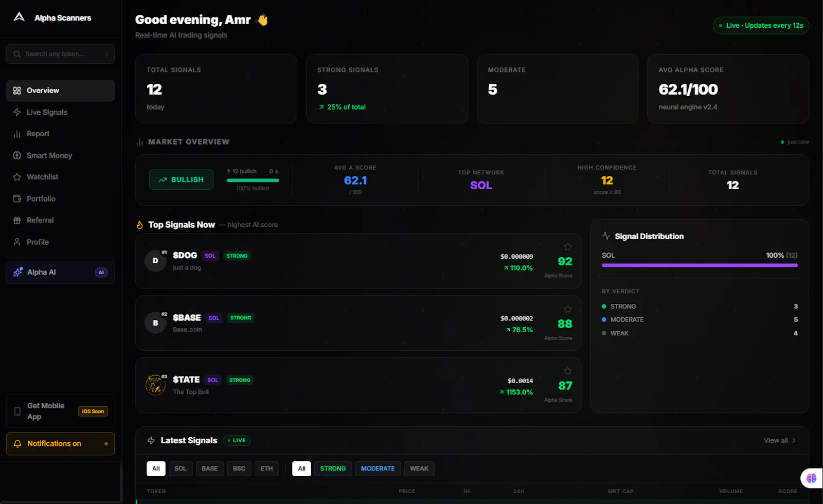823x504 pixels.
Task: Filter latest signals by STRONG verdict
Action: (333, 469)
